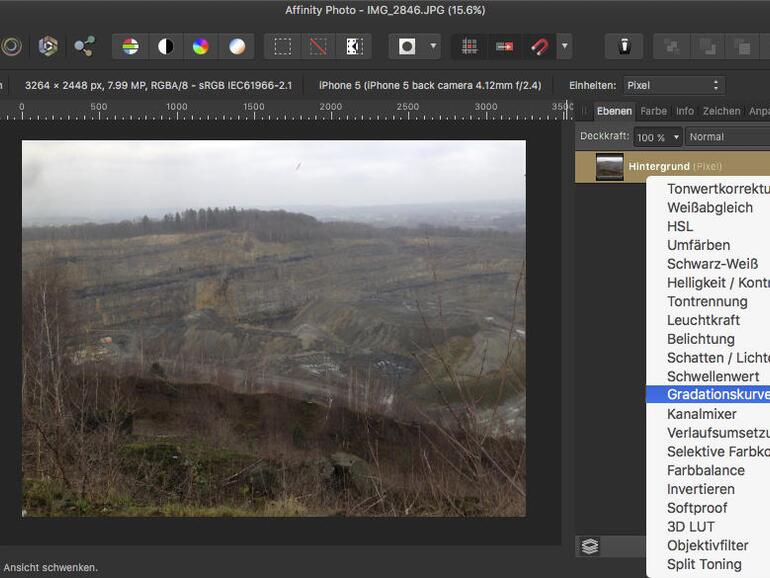The height and width of the screenshot is (578, 770).
Task: Apply Auto Contrast half-circle icon
Action: [165, 46]
